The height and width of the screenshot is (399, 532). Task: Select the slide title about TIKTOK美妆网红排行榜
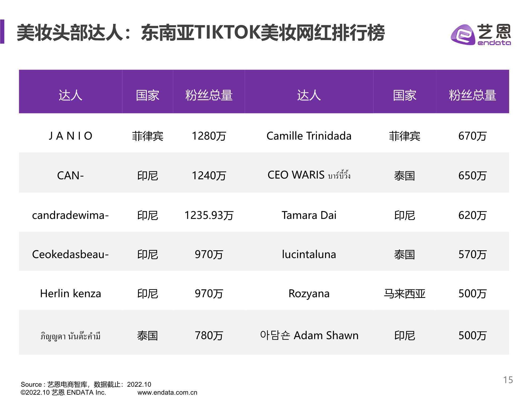click(201, 33)
